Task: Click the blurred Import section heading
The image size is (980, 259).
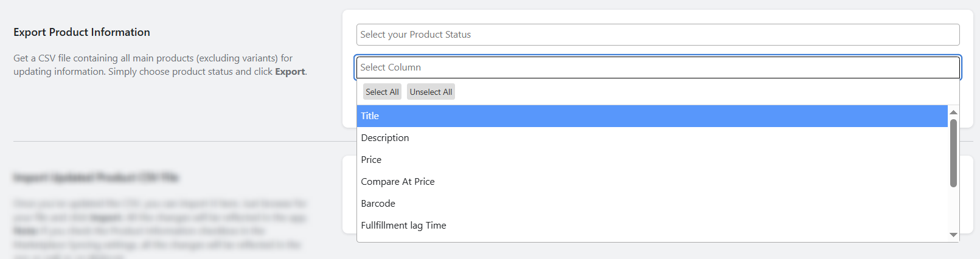Action: [96, 178]
